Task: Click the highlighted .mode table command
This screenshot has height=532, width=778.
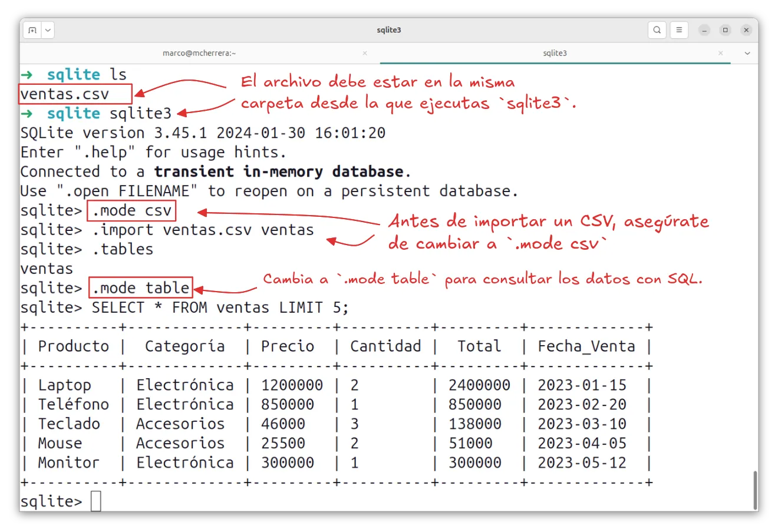Action: coord(141,288)
